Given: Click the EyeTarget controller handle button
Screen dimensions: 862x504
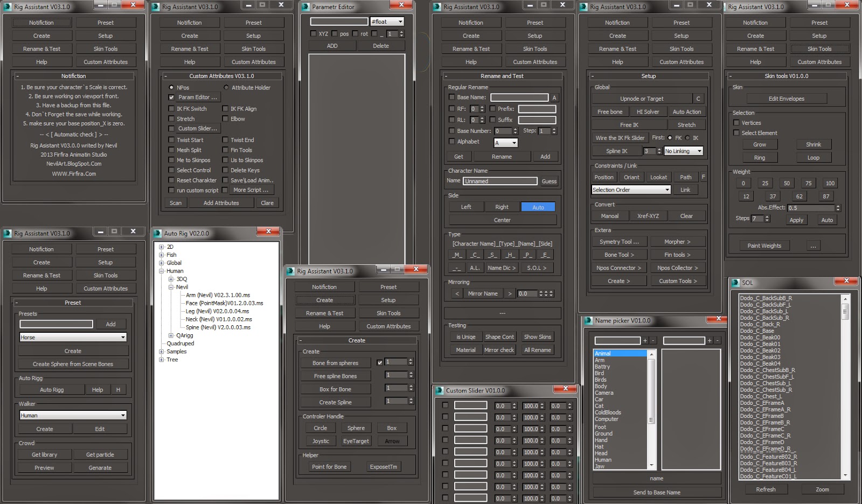Looking at the screenshot, I should pos(356,441).
